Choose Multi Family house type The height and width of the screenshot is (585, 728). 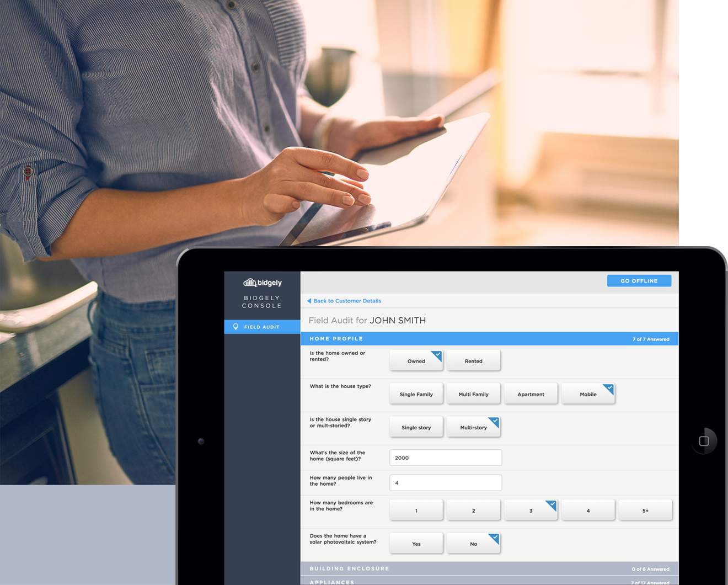click(x=474, y=394)
